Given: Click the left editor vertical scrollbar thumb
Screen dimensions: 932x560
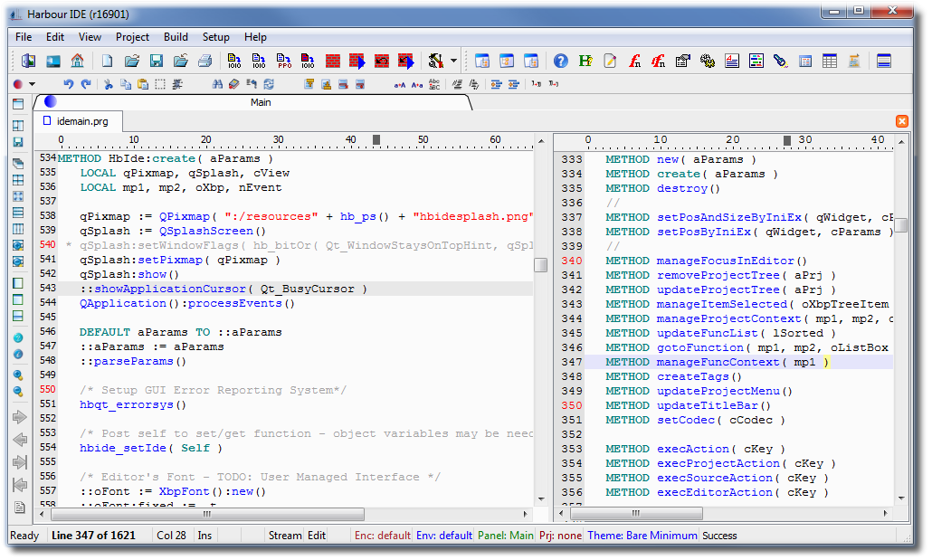Looking at the screenshot, I should 540,264.
